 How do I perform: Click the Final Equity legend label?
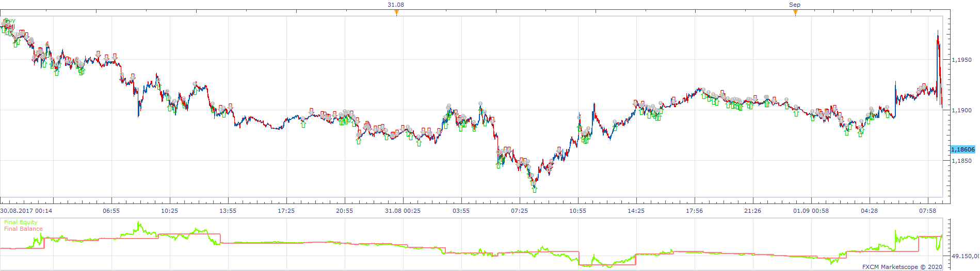pos(21,223)
